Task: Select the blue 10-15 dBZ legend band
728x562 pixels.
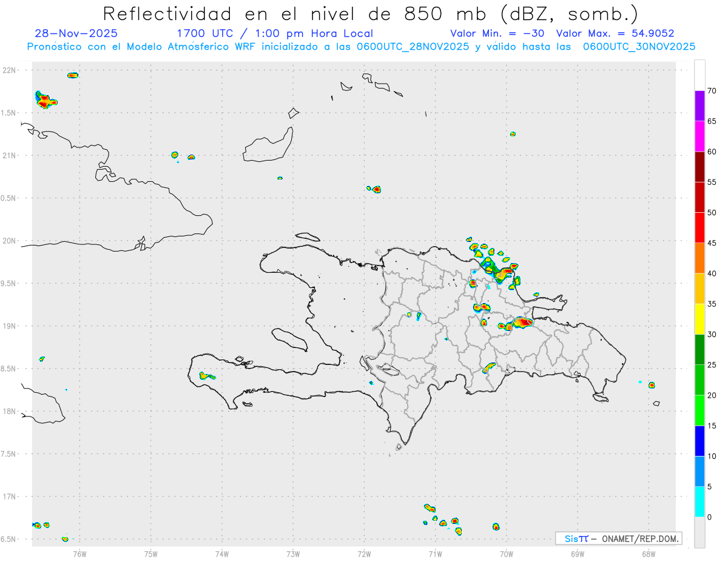Action: [699, 441]
